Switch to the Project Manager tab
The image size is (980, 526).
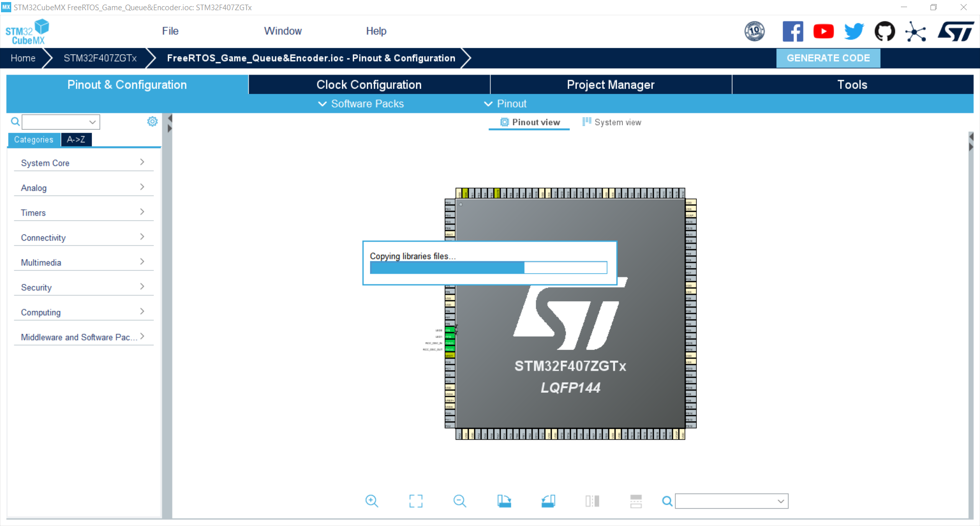point(610,84)
